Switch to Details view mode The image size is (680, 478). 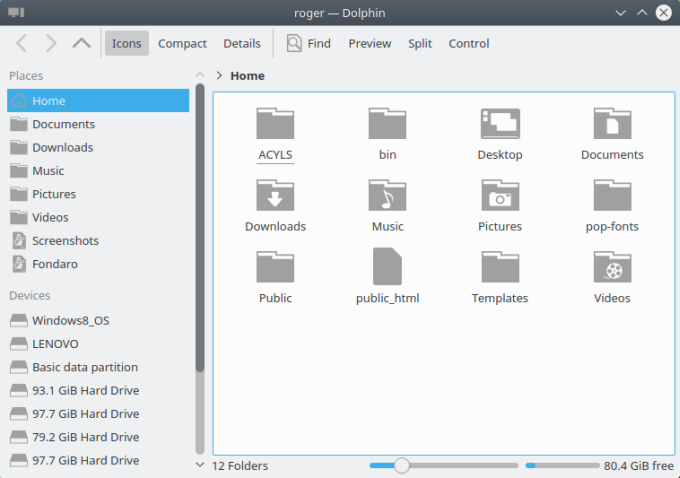coord(241,43)
